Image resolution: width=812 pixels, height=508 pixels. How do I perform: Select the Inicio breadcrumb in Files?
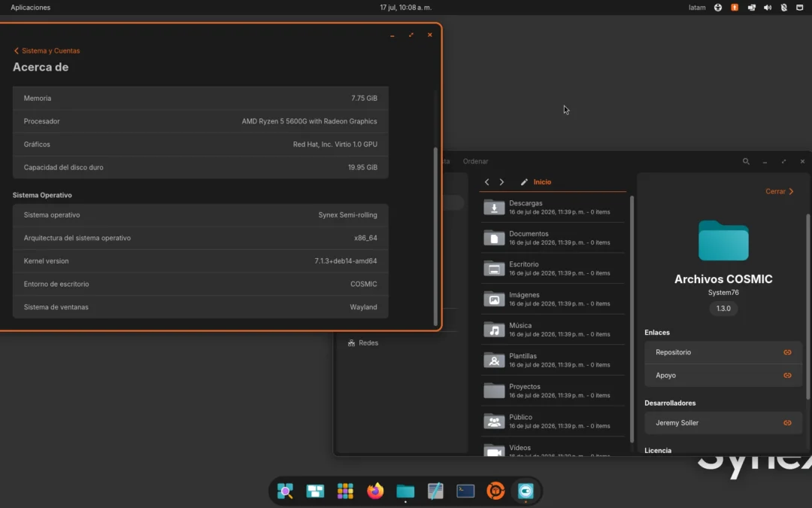click(542, 182)
